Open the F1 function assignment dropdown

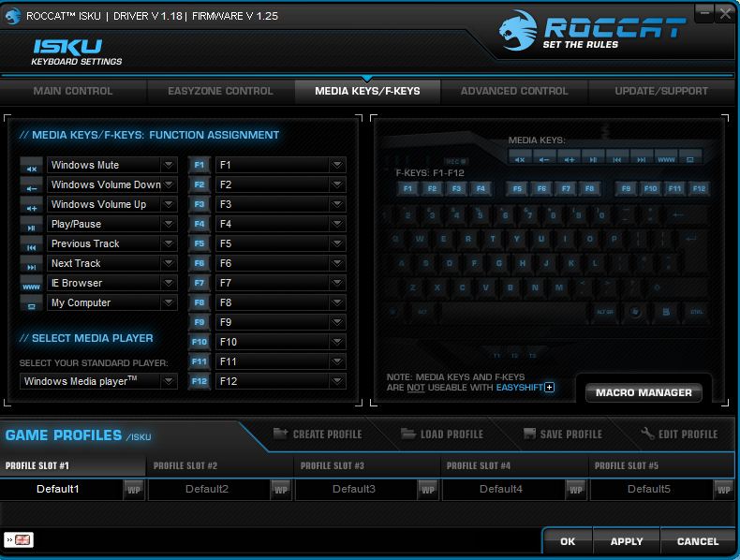tap(337, 165)
